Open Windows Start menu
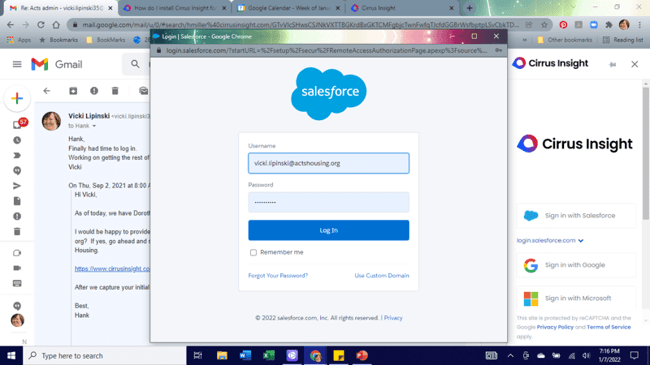 11,355
